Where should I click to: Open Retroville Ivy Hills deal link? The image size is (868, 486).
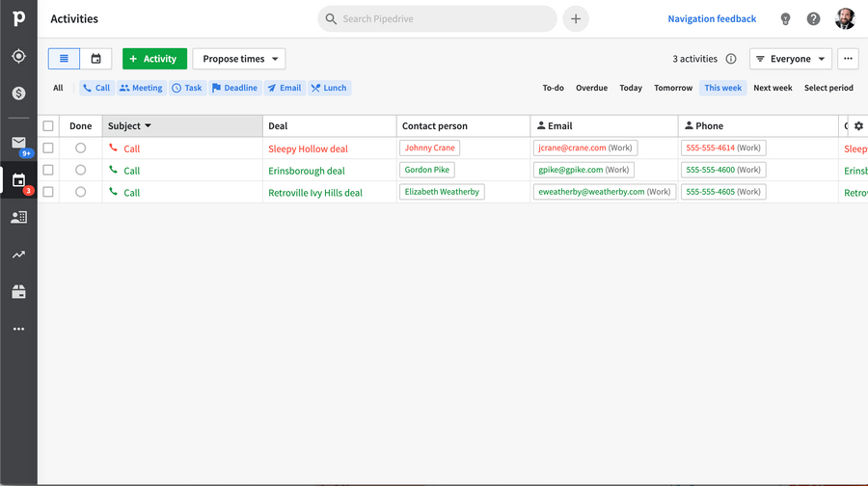[x=315, y=193]
